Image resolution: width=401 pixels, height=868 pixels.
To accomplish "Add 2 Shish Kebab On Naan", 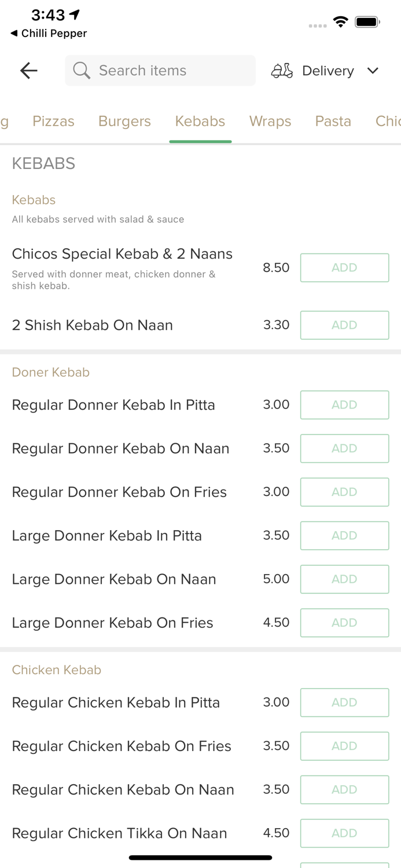I will pyautogui.click(x=344, y=325).
